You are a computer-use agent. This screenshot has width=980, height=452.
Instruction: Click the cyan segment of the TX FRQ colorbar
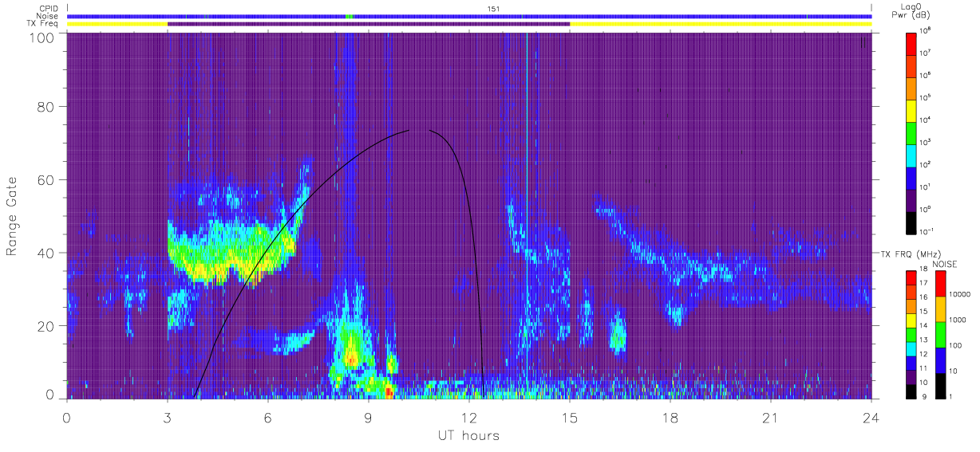coord(911,348)
